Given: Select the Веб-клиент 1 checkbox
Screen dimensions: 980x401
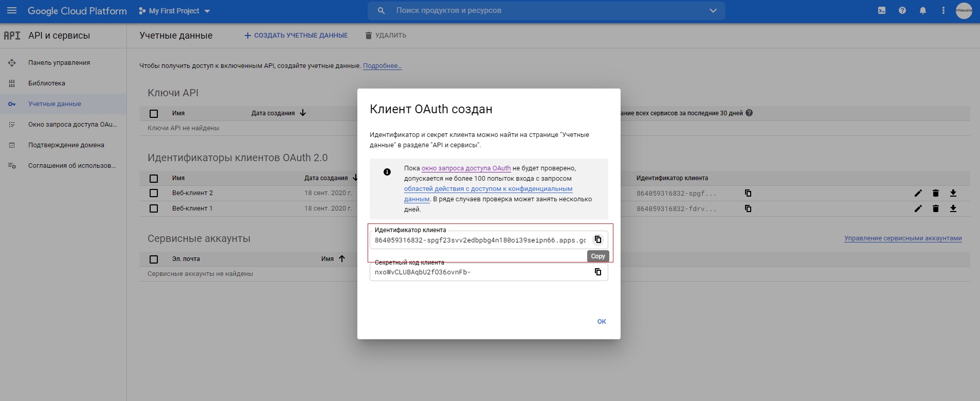Looking at the screenshot, I should click(x=154, y=208).
